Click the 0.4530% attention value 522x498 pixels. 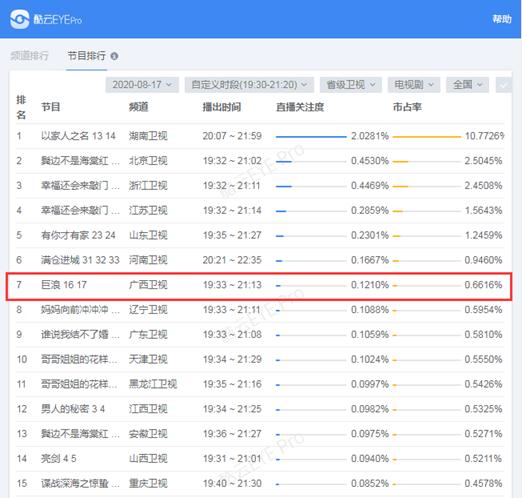click(x=370, y=161)
